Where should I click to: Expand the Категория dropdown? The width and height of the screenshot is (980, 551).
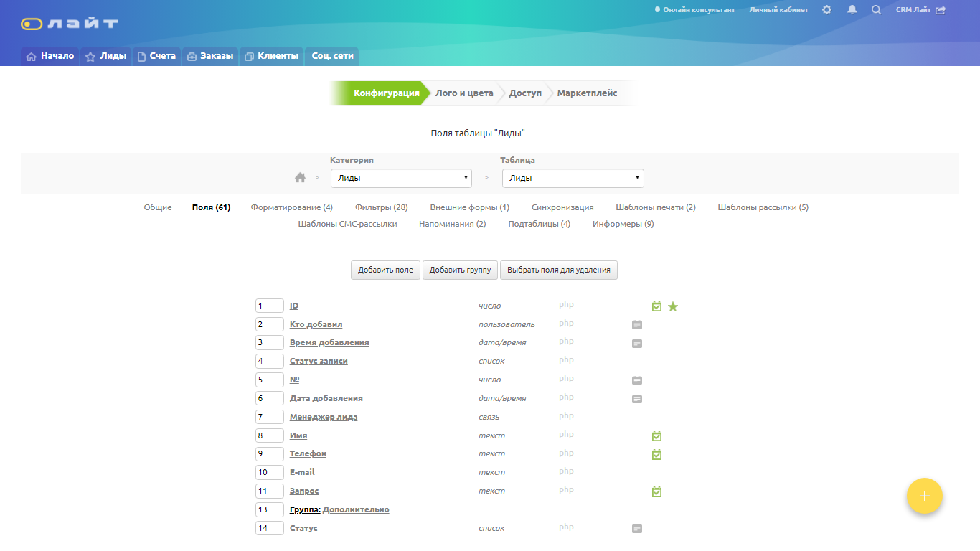coord(401,178)
